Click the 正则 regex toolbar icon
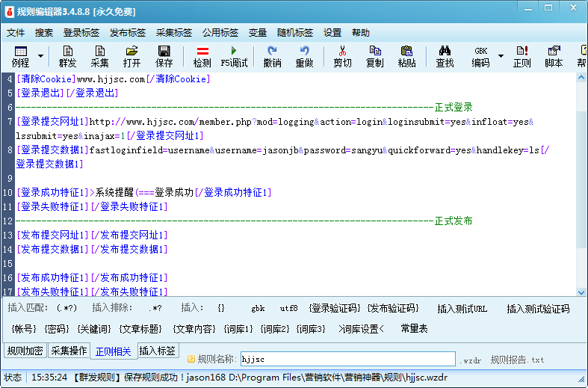588x388 pixels. 522,57
